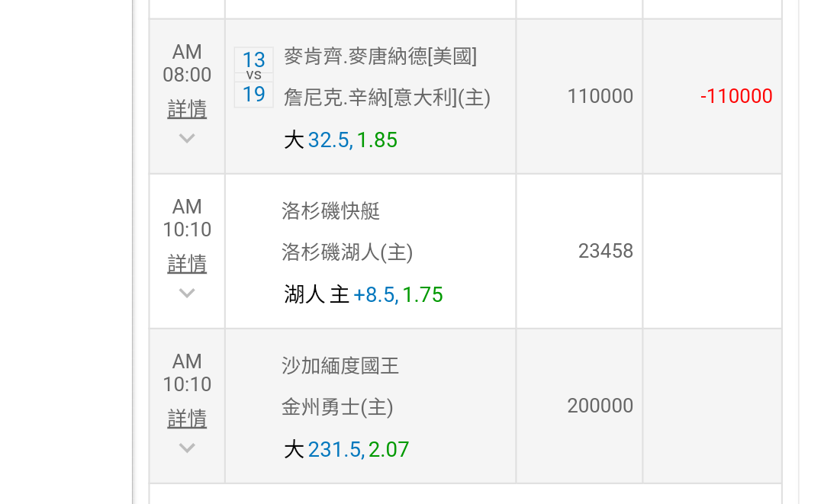Click the 23458 stake amount

tap(606, 251)
